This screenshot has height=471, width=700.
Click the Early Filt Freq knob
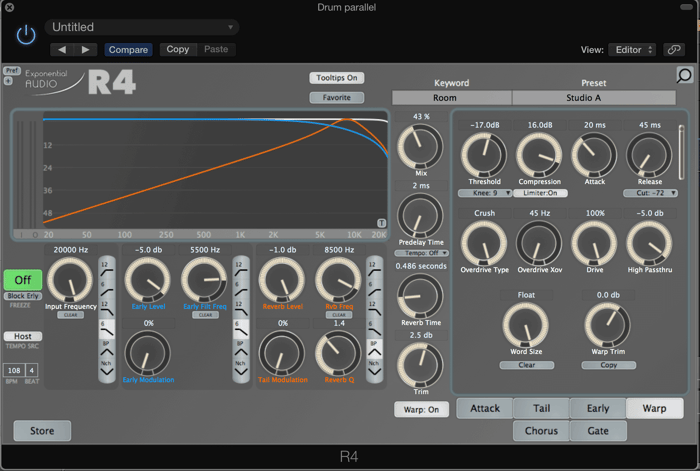click(x=204, y=280)
